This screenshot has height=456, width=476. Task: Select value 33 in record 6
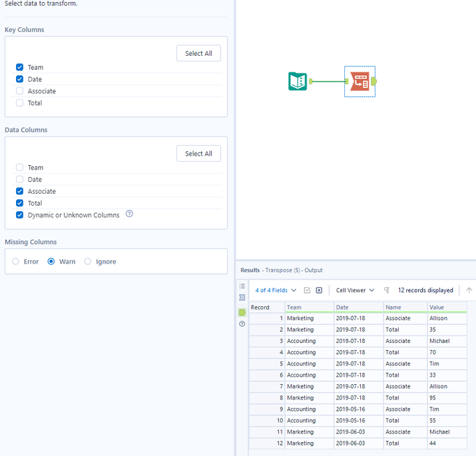tap(447, 375)
